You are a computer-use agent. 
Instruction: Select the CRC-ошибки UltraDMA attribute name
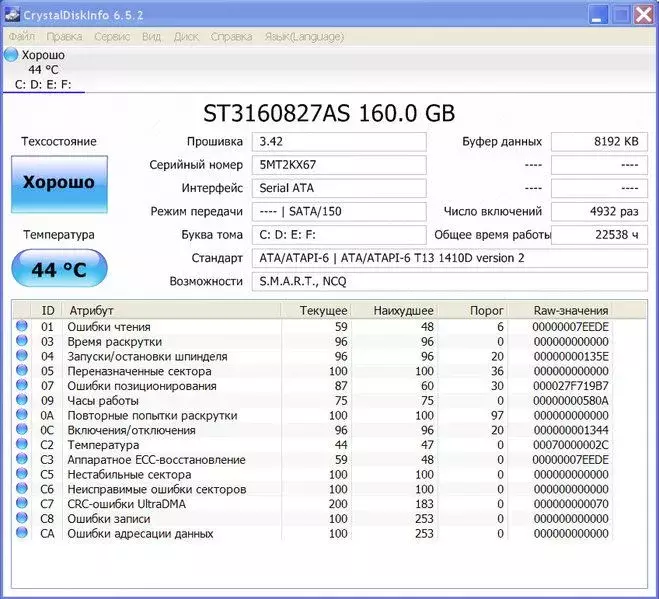coord(127,504)
